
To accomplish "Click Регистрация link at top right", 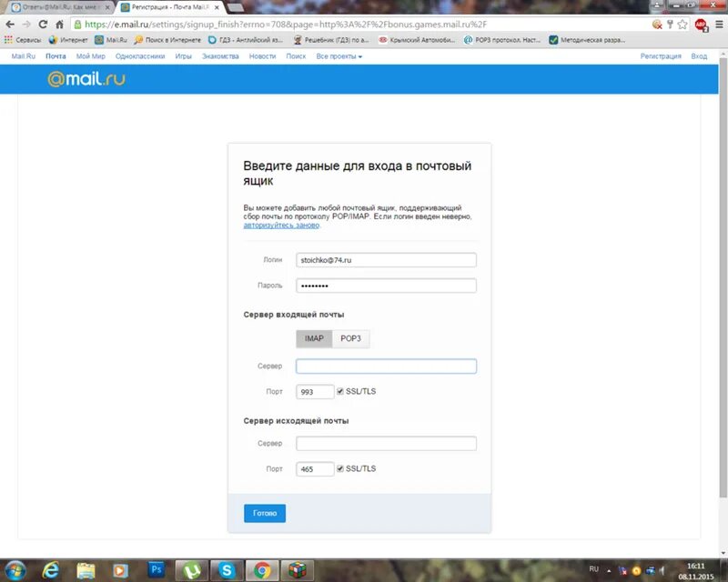I will coord(661,56).
